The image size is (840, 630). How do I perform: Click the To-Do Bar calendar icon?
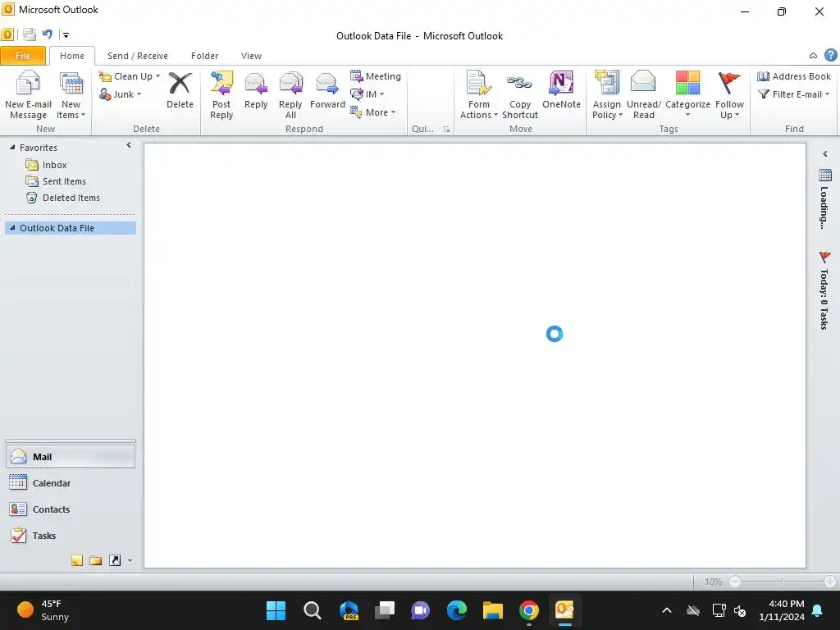825,176
